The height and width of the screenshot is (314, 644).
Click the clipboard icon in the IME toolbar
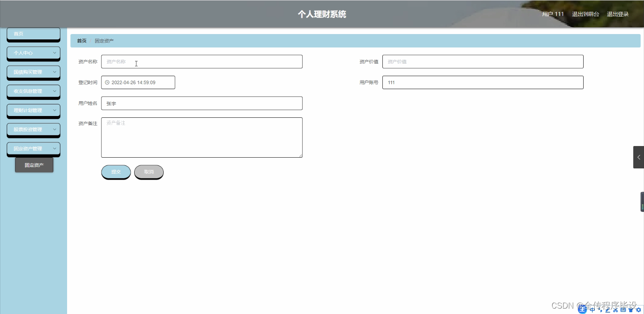631,310
